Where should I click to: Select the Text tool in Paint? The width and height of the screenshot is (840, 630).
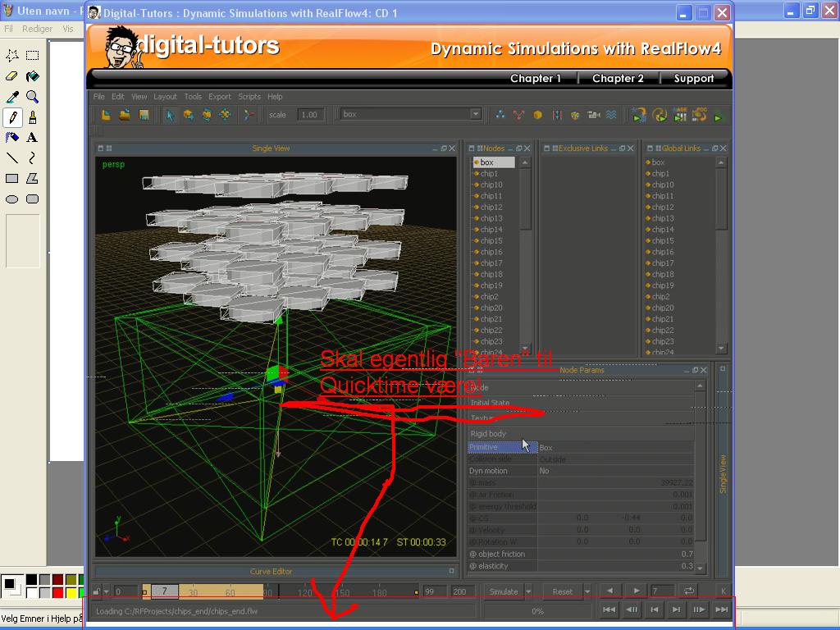point(32,137)
